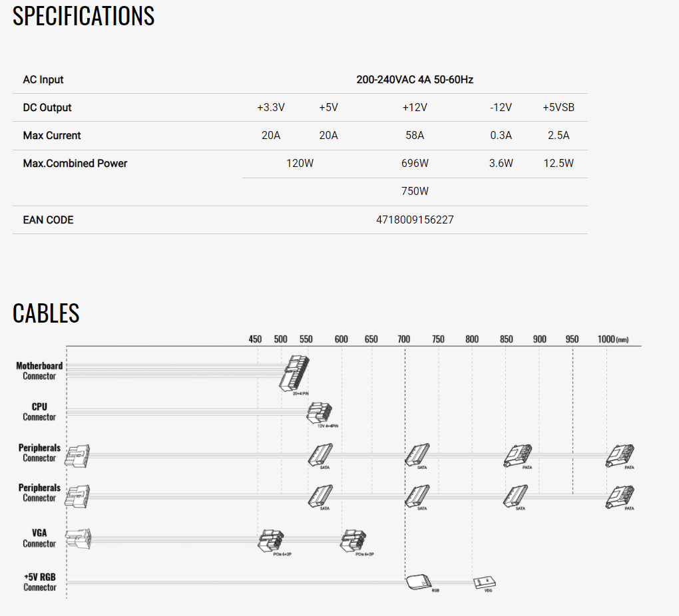The height and width of the screenshot is (616, 679).
Task: Click the 750W total power value
Action: [x=415, y=192]
